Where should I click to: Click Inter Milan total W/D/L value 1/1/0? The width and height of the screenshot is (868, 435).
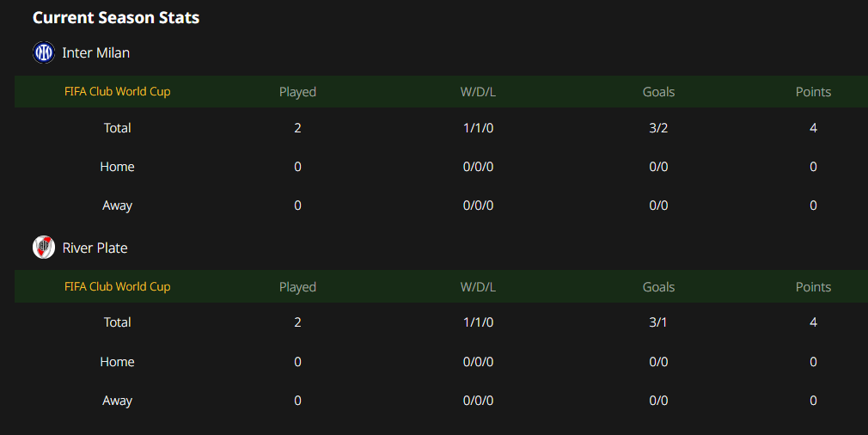click(479, 128)
